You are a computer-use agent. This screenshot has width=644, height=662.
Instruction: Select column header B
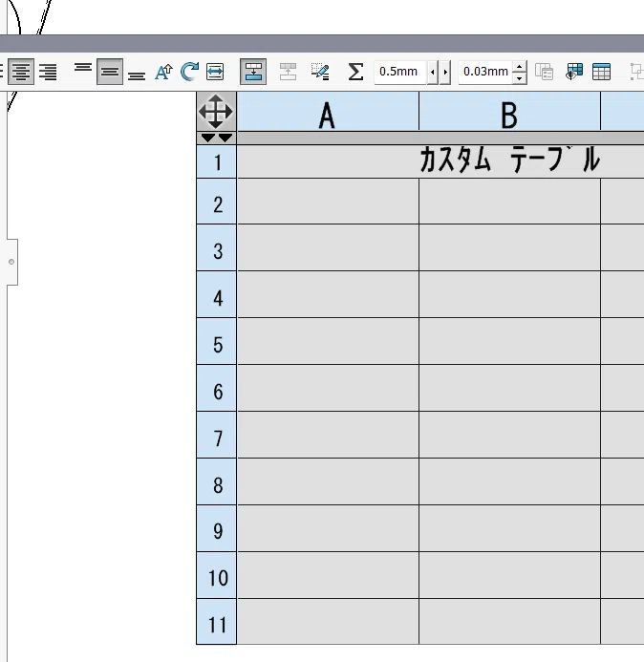click(509, 112)
